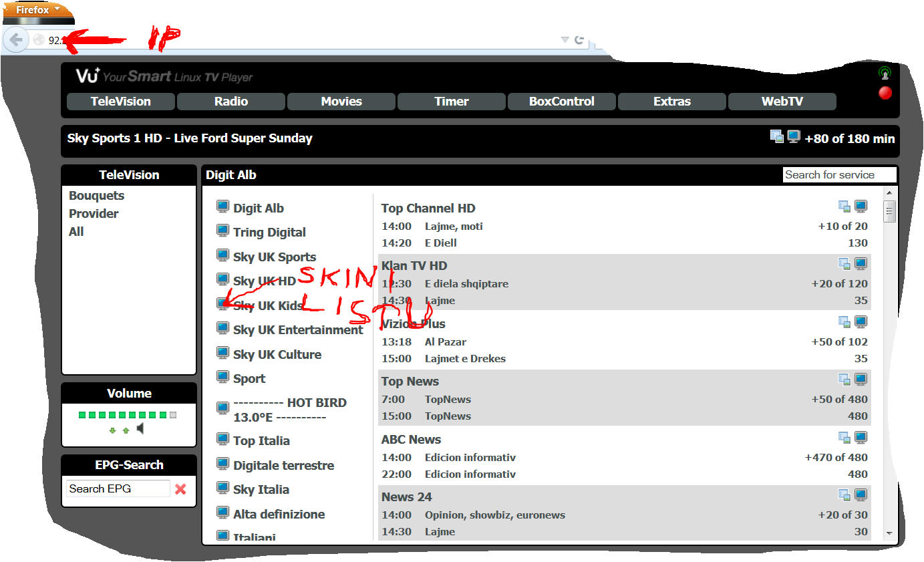Open the TeleVision menu tab
This screenshot has width=924, height=562.
(121, 102)
